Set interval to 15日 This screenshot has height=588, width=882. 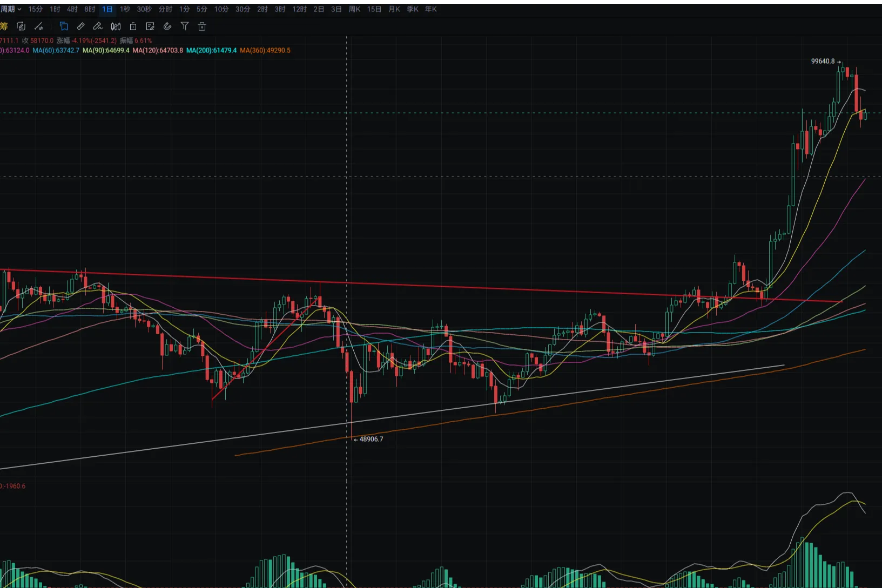pos(374,9)
